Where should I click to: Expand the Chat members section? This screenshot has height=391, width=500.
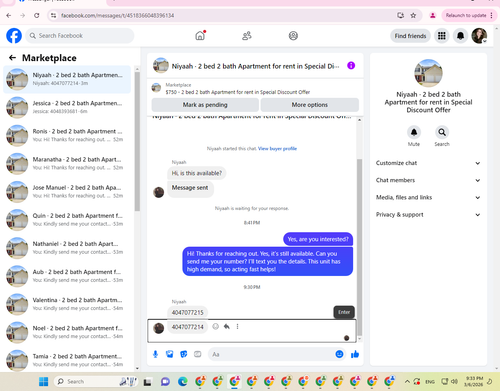[428, 180]
